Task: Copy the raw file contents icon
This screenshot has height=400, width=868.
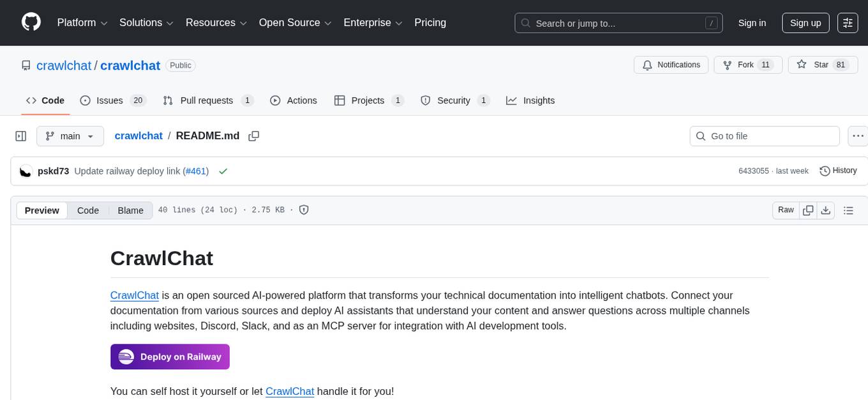Action: coord(808,210)
